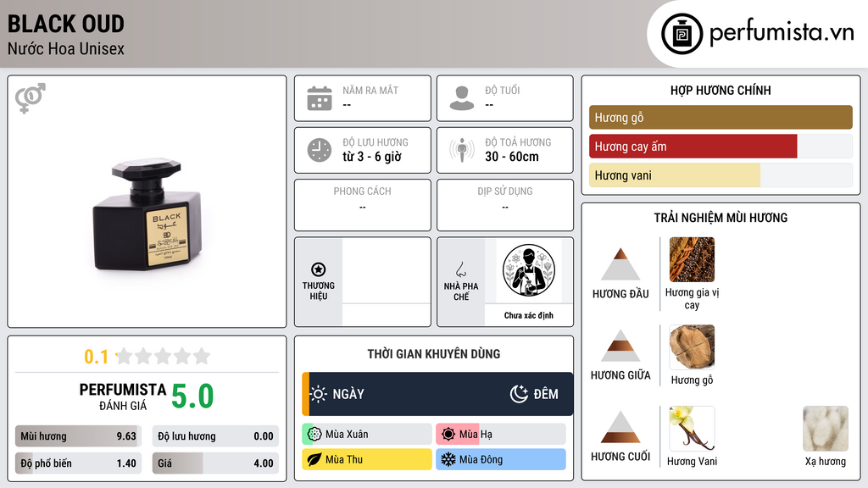Click the Mùi hương 9.63 rating bar
Image resolution: width=868 pixels, height=488 pixels.
[x=78, y=436]
